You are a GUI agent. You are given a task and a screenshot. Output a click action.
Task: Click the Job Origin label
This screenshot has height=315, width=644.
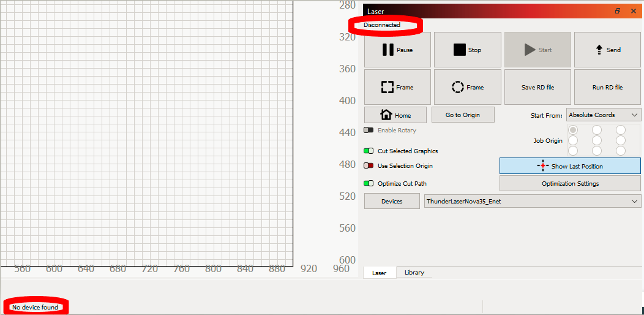tap(548, 140)
